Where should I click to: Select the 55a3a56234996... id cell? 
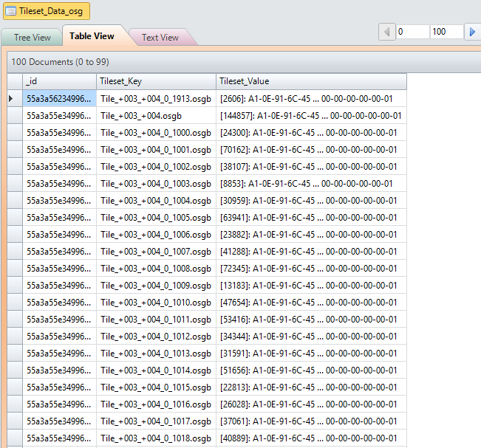(60, 99)
